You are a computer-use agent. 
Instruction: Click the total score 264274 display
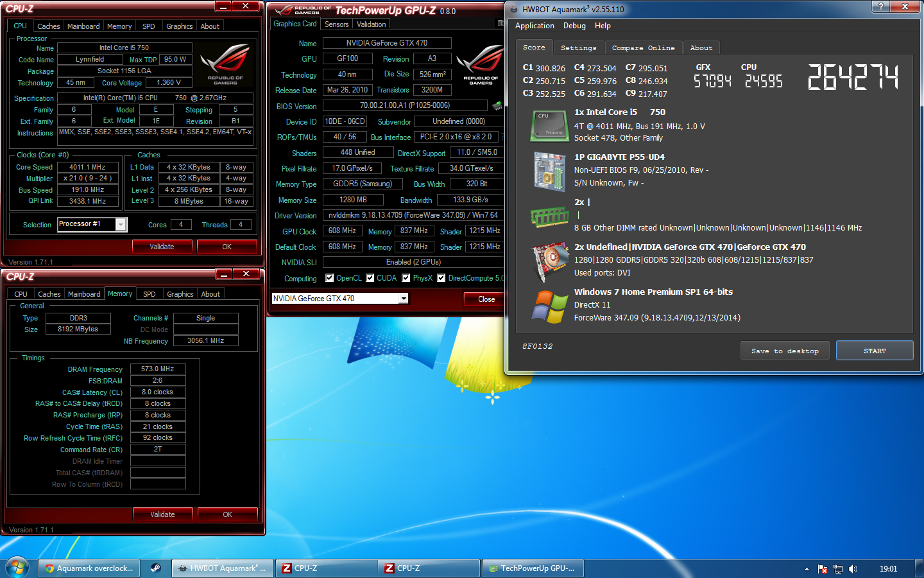tap(853, 77)
